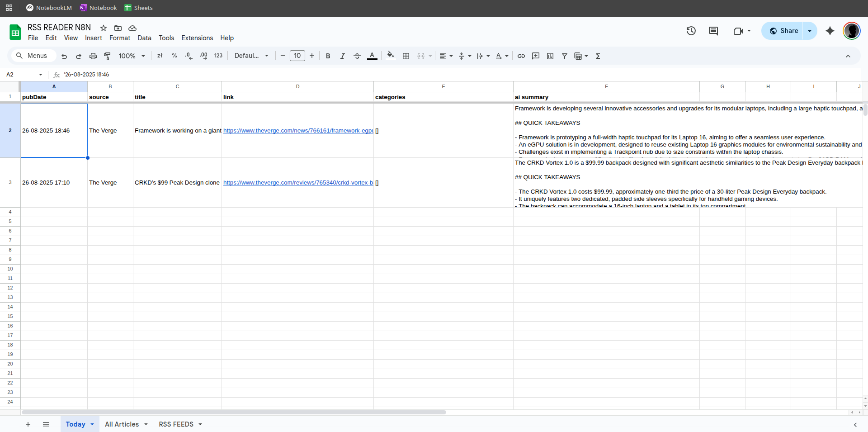Open the Name box dropdown arrow
Viewport: 868px width, 432px height.
(x=41, y=75)
